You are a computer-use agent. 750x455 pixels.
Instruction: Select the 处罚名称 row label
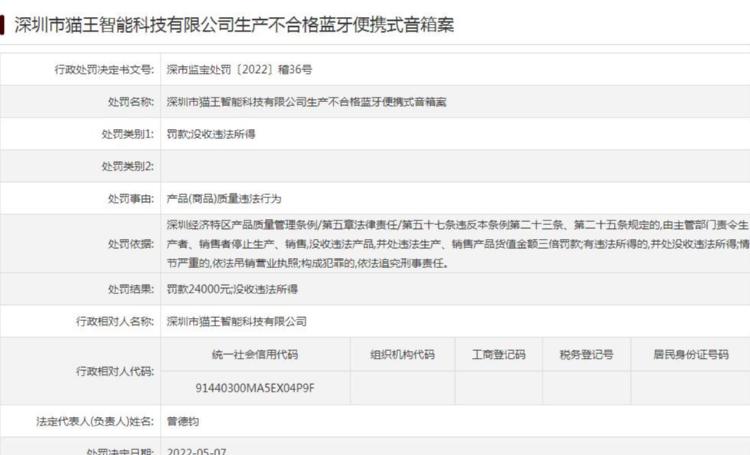click(x=131, y=102)
